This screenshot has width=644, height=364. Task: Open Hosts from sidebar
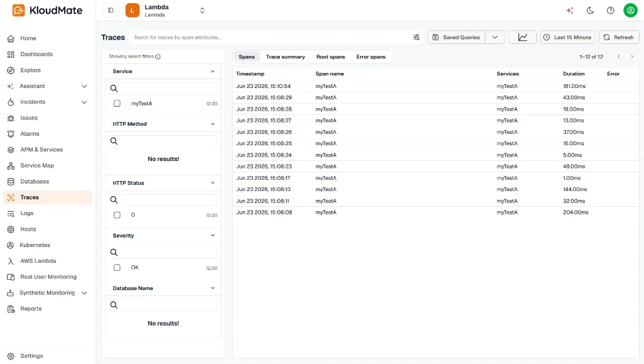click(x=48, y=229)
